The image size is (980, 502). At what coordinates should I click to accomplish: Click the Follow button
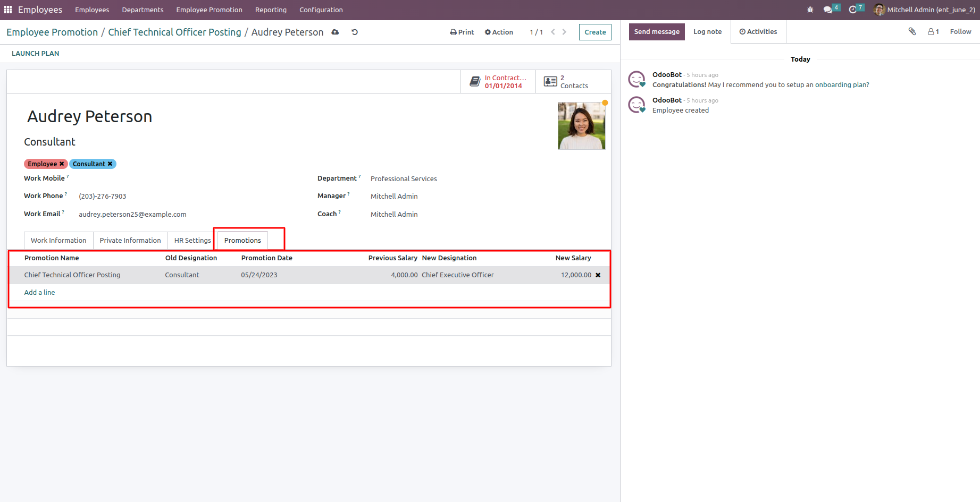(x=960, y=32)
